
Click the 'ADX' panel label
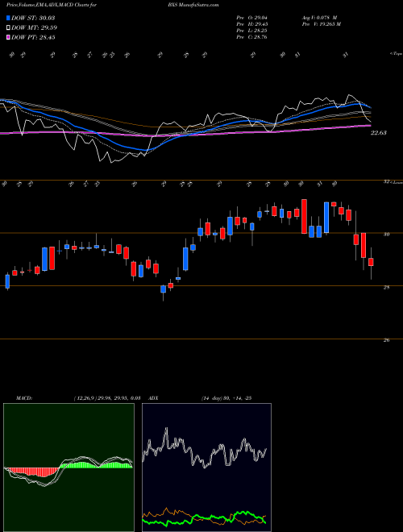[x=154, y=398]
